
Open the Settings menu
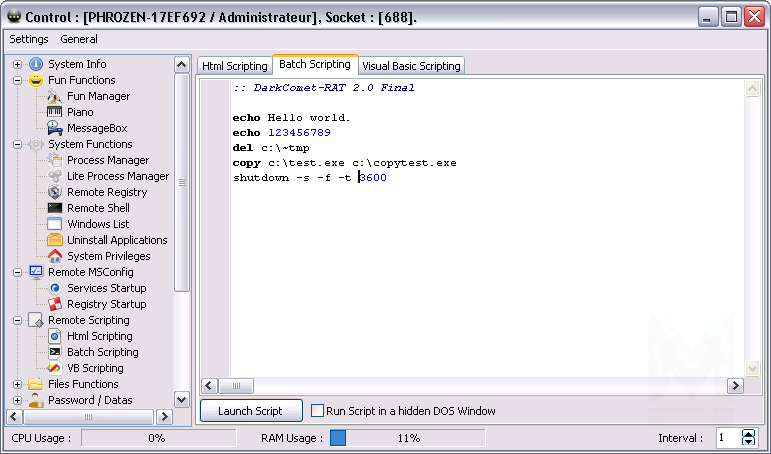(28, 39)
